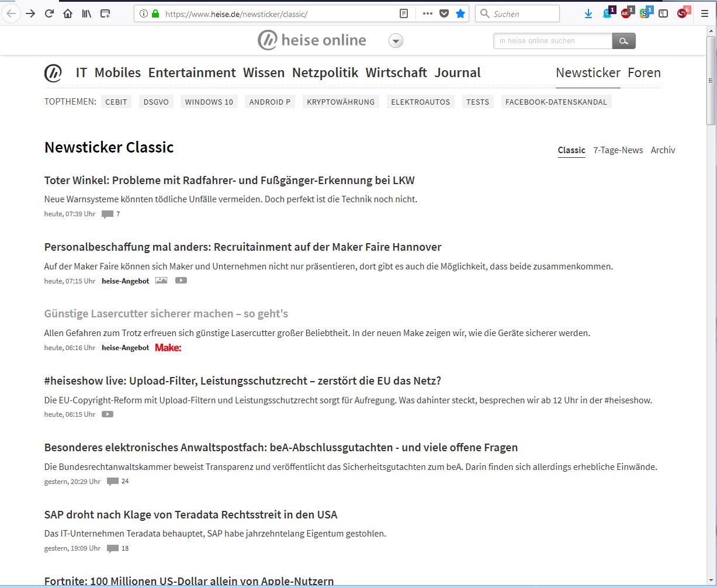Image resolution: width=717 pixels, height=588 pixels.
Task: Expand the heise online dropdown arrow
Action: pyautogui.click(x=396, y=41)
